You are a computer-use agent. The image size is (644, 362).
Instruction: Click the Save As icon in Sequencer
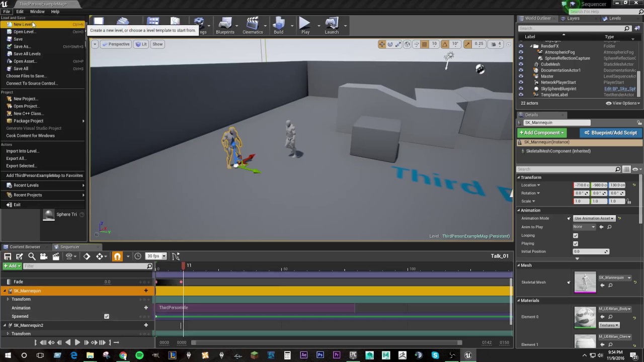pos(20,256)
